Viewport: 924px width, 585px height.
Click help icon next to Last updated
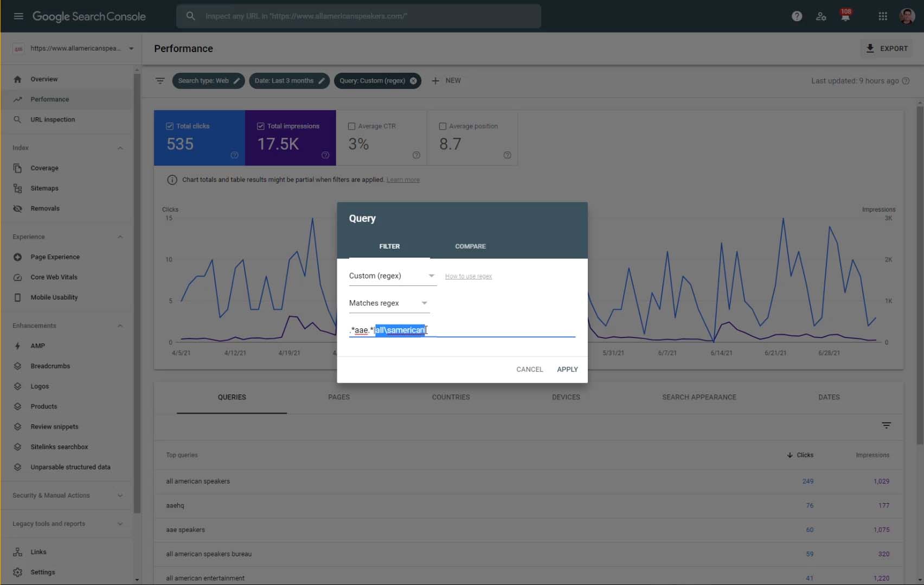pyautogui.click(x=906, y=81)
